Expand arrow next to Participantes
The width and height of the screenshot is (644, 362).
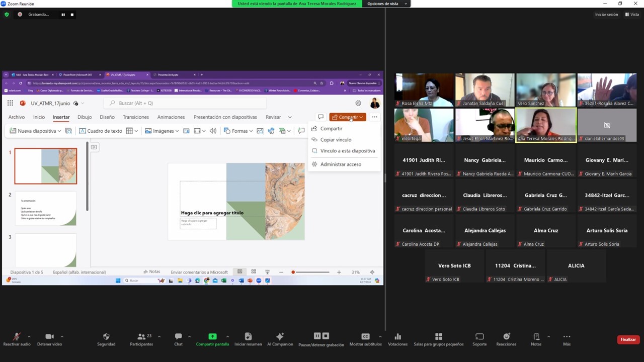pos(159,336)
